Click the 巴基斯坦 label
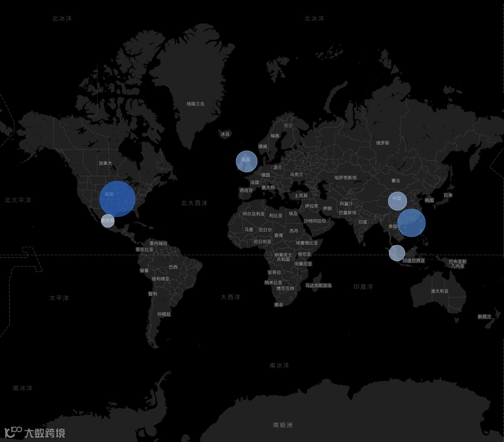Viewport: 504px width, 442px height. coord(348,213)
